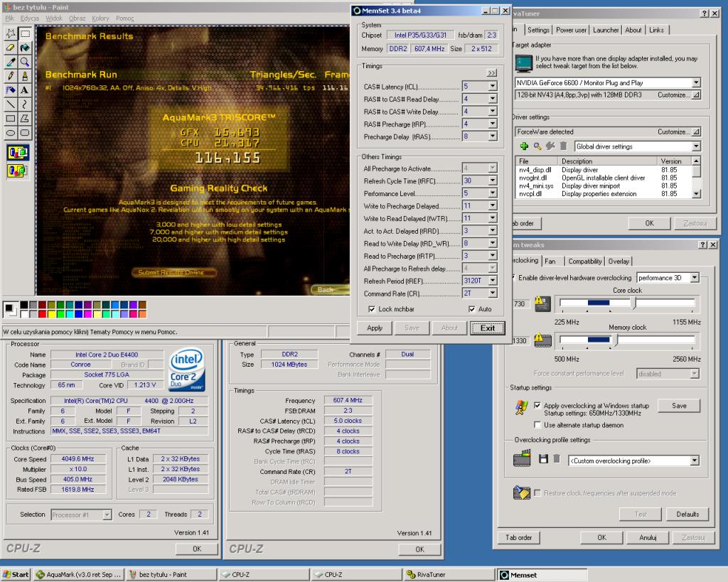This screenshot has width=728, height=582.
Task: Toggle the Lock mchbar checkbox in MemSet
Action: [371, 309]
